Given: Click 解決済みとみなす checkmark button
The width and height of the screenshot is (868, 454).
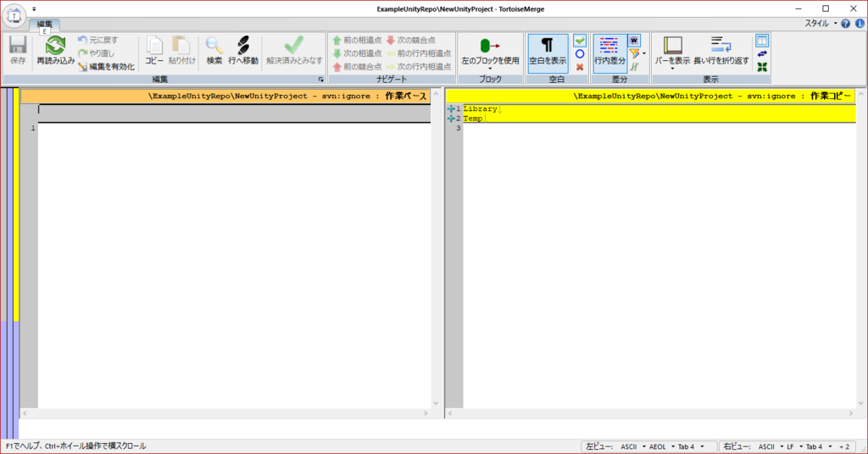Looking at the screenshot, I should (294, 51).
